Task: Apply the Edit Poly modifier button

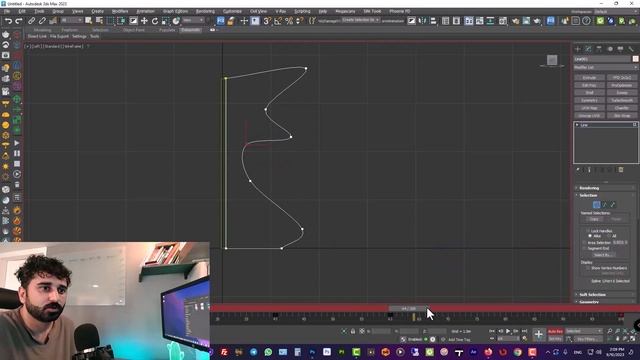Action: point(589,85)
